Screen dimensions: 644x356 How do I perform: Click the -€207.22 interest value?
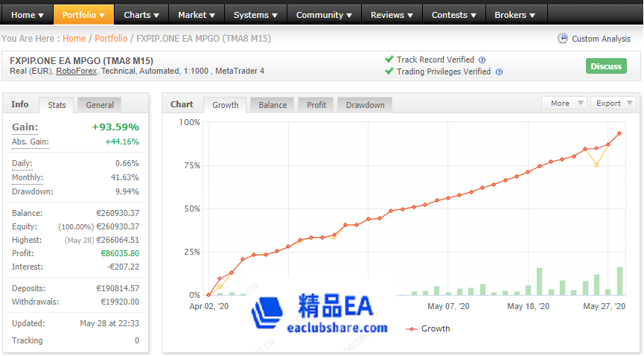[x=123, y=267]
